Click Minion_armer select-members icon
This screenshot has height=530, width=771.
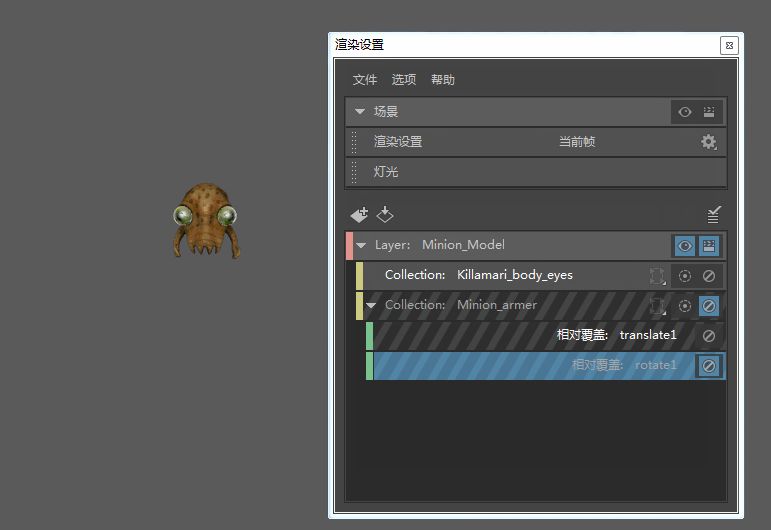click(x=657, y=306)
